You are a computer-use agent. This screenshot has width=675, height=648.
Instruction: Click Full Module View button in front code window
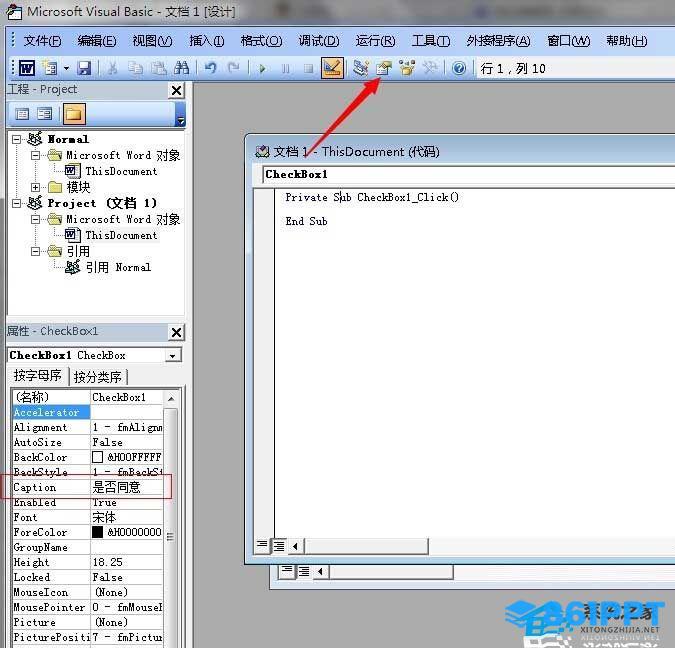pos(279,546)
